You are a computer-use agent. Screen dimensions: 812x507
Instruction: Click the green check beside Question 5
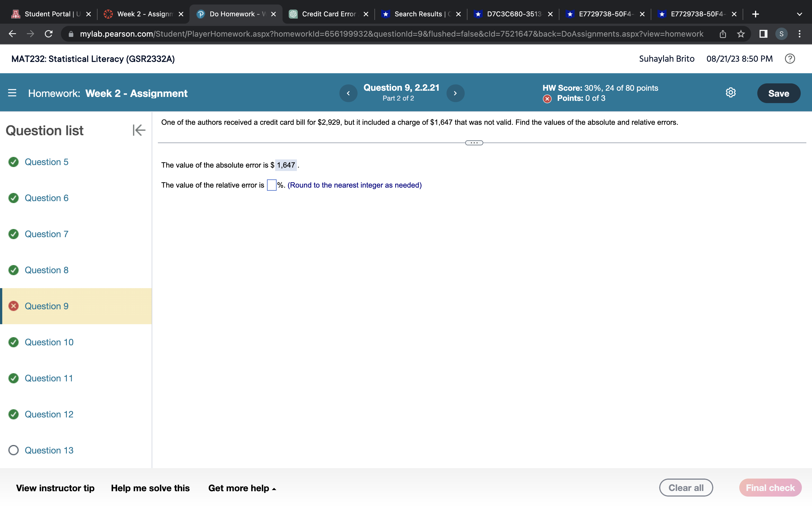pyautogui.click(x=14, y=162)
